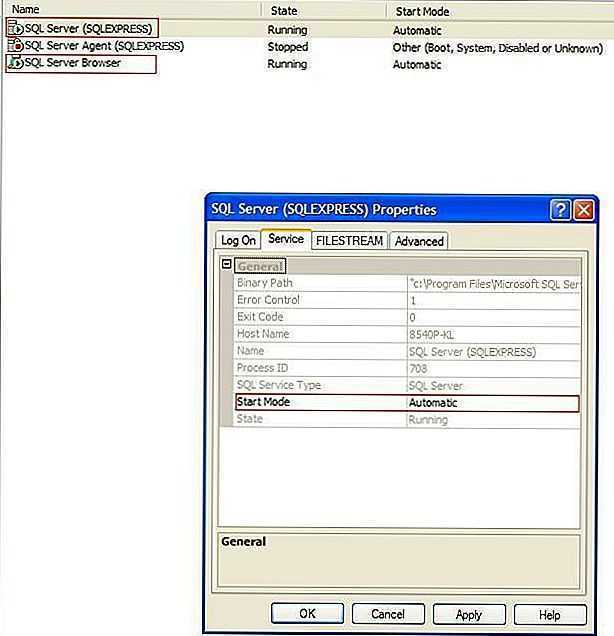The width and height of the screenshot is (614, 636).
Task: Click the SQL Server Agent service icon
Action: [15, 47]
